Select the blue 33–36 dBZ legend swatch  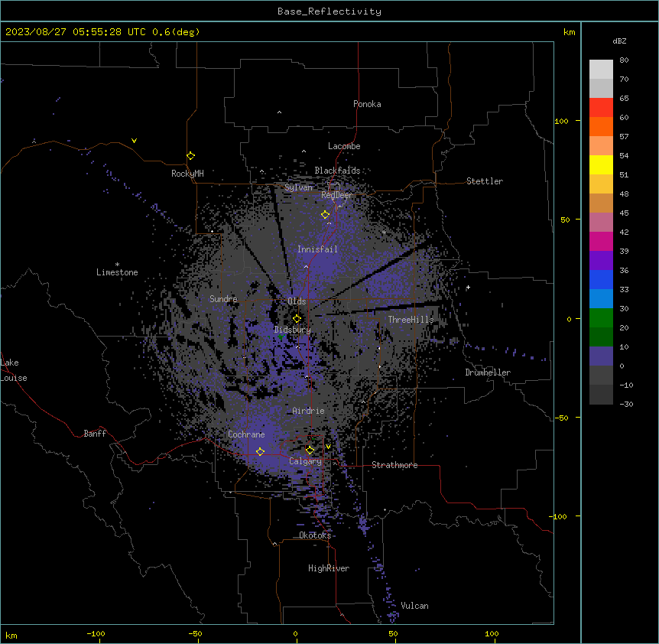coord(601,280)
